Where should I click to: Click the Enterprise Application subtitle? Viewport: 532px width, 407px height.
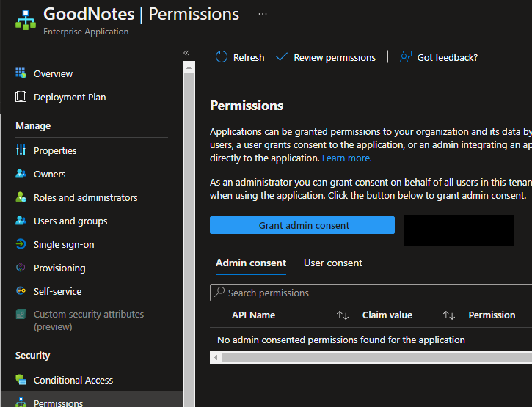[86, 32]
